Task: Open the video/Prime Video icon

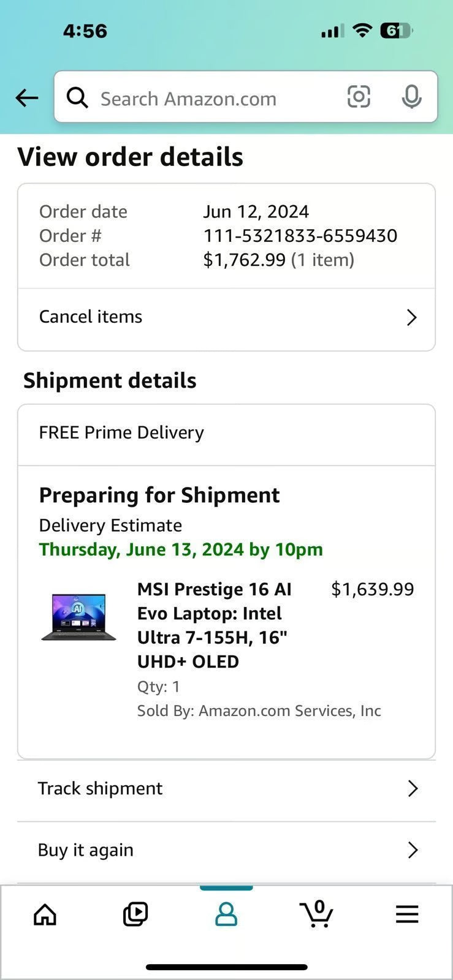Action: 135,914
